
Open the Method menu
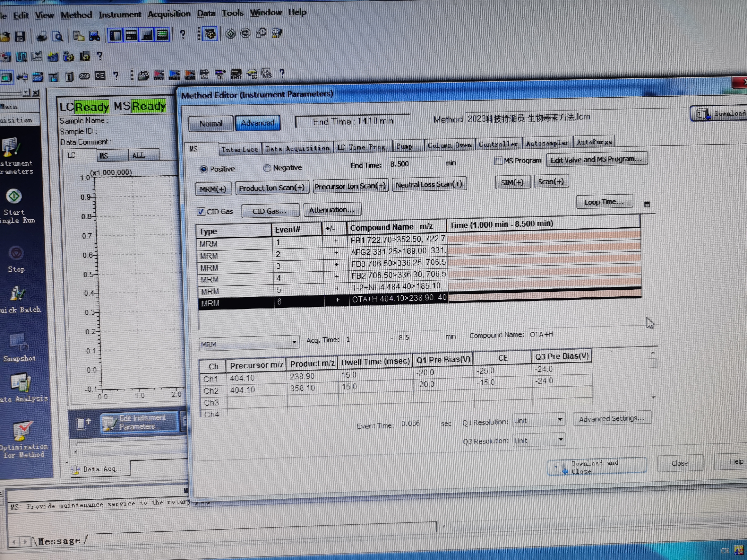(76, 15)
